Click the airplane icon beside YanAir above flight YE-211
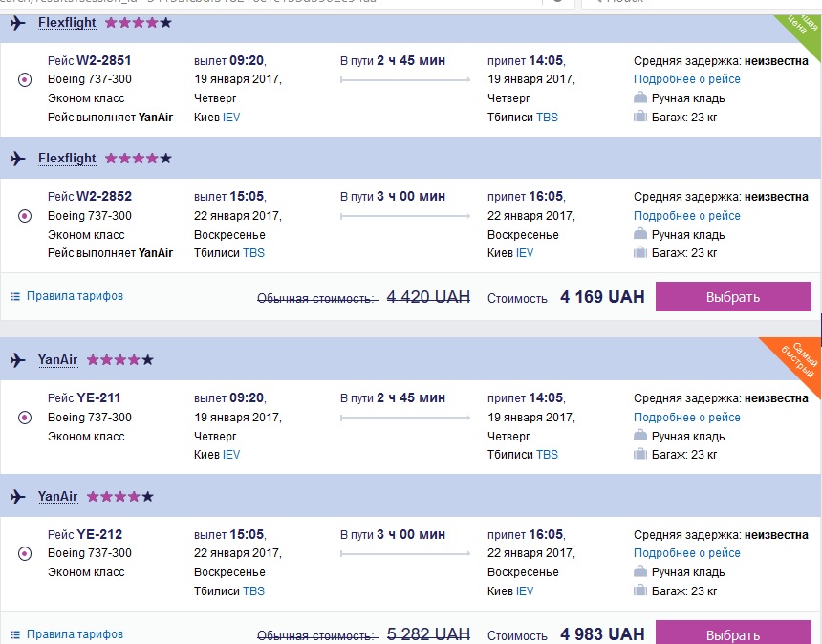 (x=18, y=360)
